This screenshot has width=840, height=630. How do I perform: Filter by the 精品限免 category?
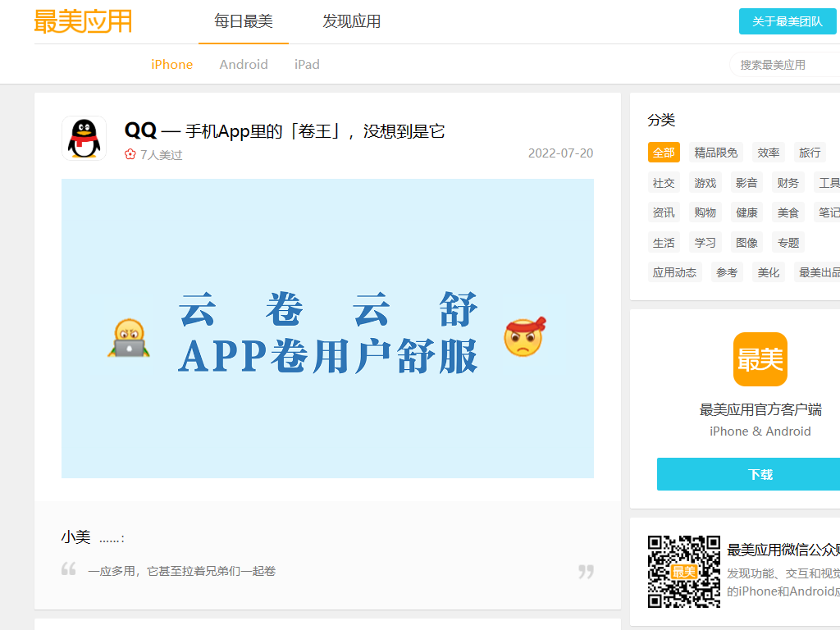[x=715, y=153]
